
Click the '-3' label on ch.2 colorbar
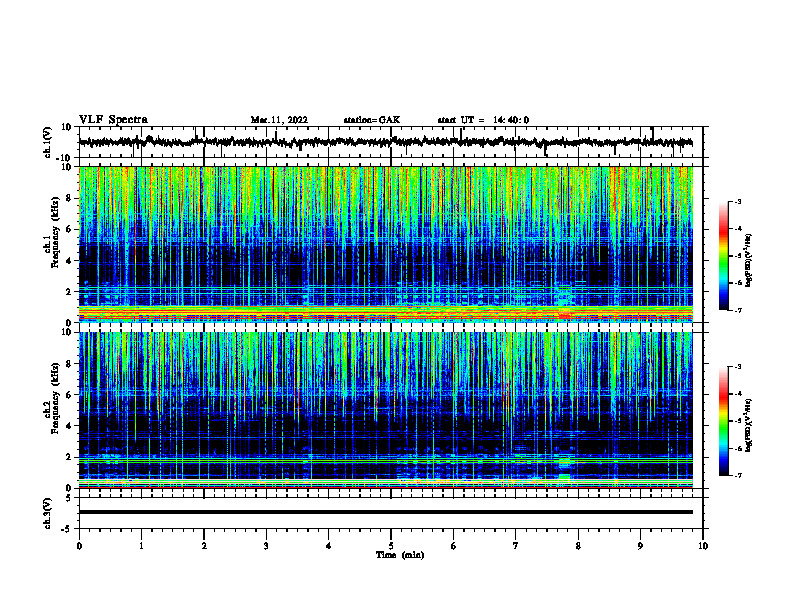coord(738,367)
